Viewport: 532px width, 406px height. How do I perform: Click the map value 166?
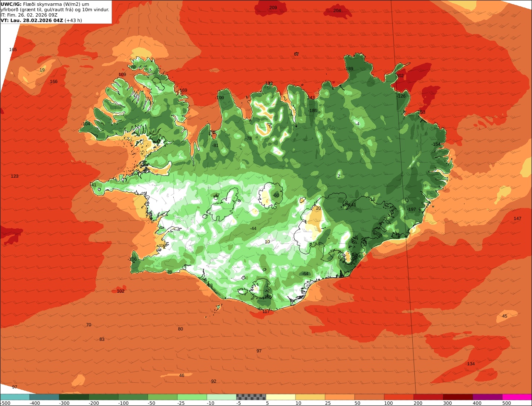(54, 81)
